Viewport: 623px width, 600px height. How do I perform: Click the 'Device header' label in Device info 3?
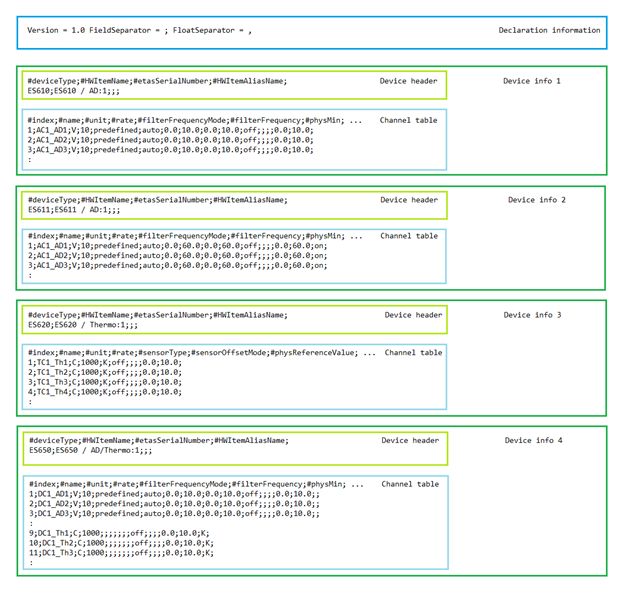[413, 315]
